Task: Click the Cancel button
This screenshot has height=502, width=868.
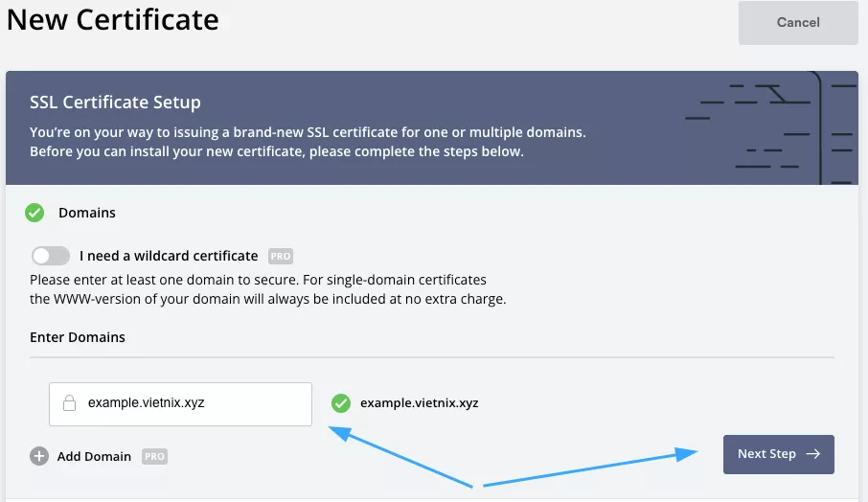Action: pyautogui.click(x=797, y=23)
